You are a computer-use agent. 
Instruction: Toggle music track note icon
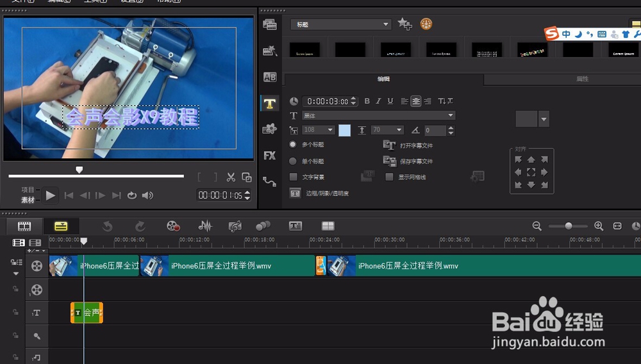(x=36, y=358)
